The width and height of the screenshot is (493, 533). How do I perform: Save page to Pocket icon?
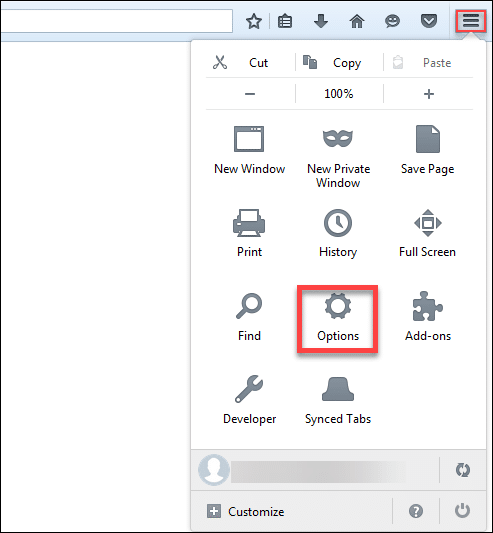click(429, 21)
